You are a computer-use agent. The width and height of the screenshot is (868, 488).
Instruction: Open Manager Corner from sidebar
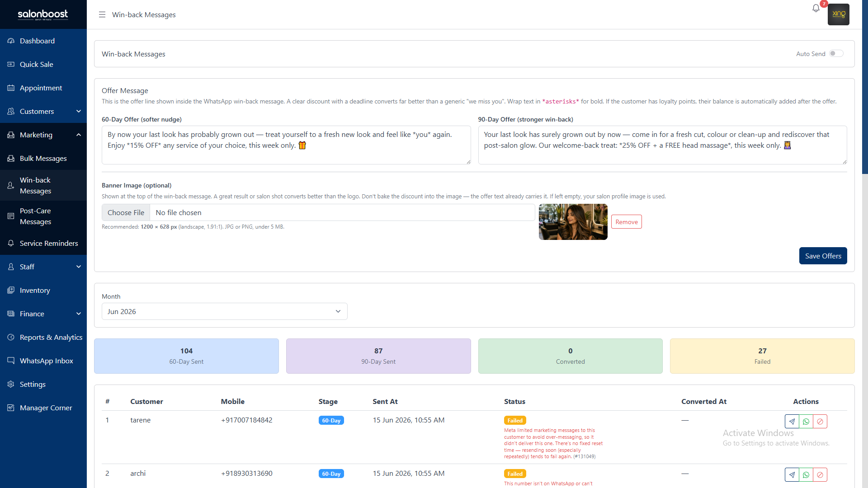[x=43, y=408]
